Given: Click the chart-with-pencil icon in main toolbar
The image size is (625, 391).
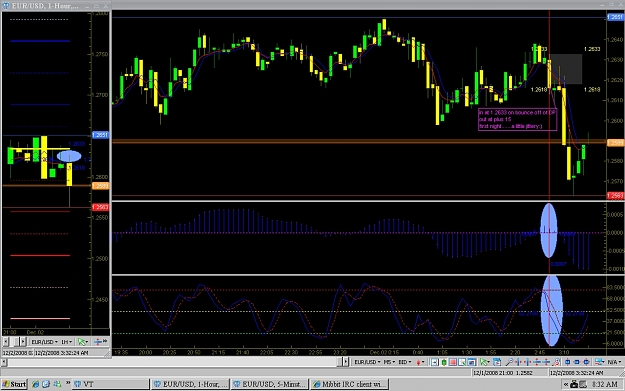Looking at the screenshot, I should (462, 362).
